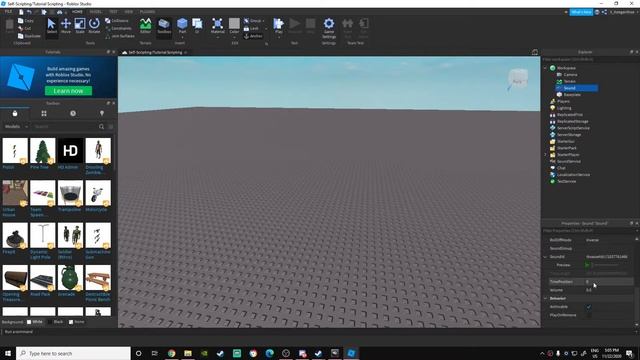640x360 pixels.
Task: Open the FILE menu
Action: coord(8,12)
